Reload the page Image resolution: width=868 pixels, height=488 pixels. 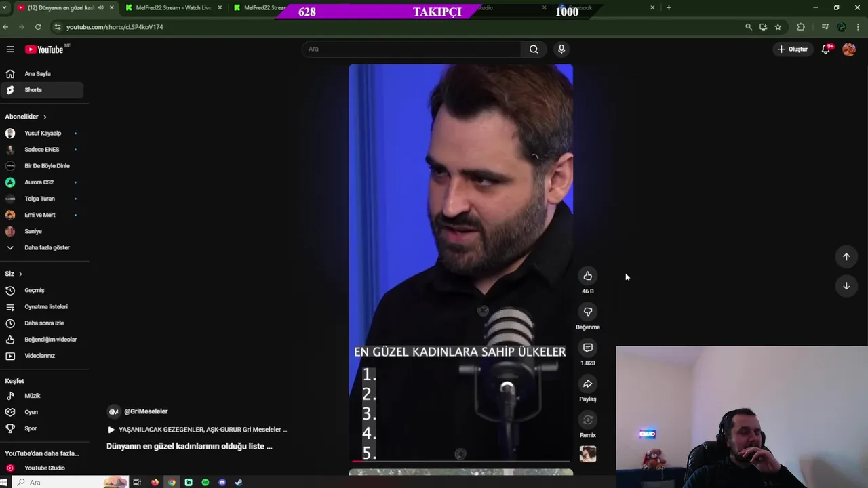38,27
